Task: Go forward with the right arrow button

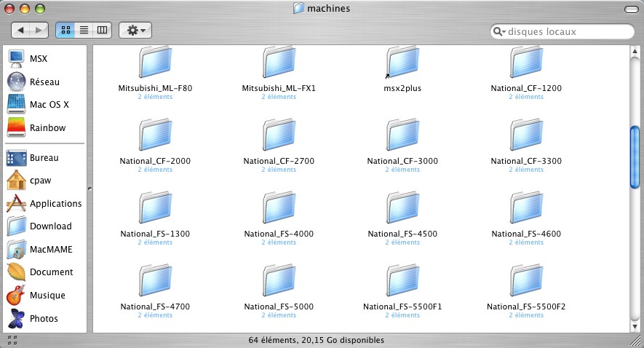Action: click(x=39, y=30)
